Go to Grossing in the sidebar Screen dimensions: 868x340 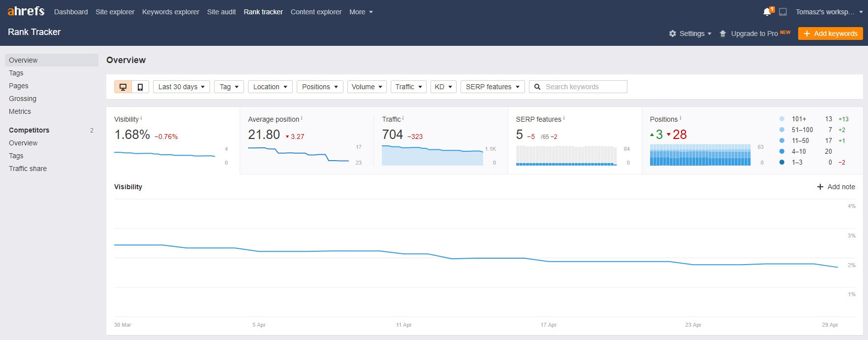tap(23, 99)
